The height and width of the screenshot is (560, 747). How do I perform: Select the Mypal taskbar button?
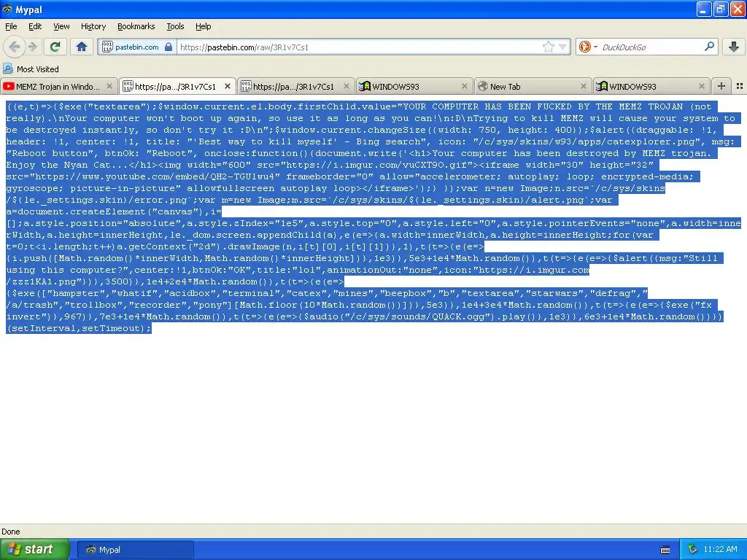click(x=135, y=550)
